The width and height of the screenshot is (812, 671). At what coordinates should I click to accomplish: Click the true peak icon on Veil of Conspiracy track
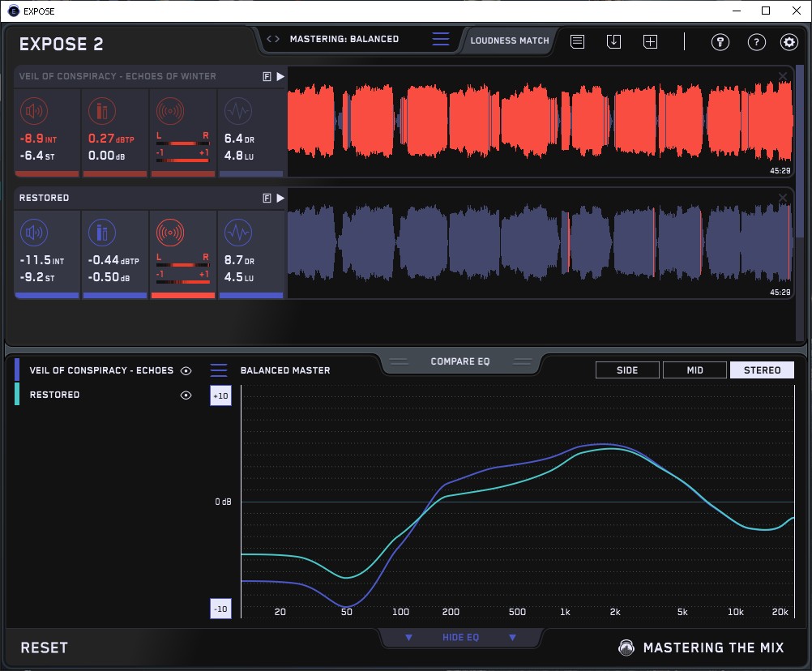point(101,112)
